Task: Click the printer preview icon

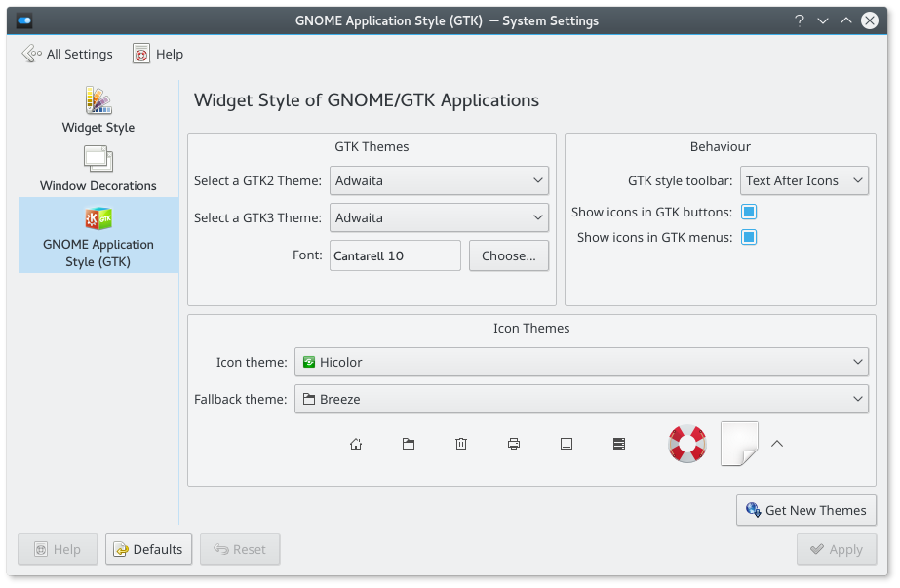Action: [x=514, y=444]
